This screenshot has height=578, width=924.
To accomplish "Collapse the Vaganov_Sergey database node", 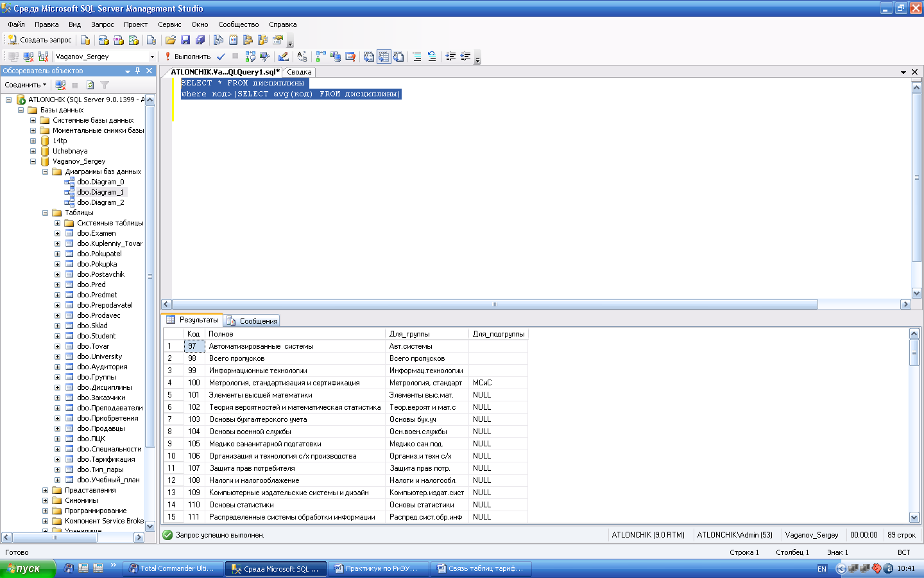I will pos(33,161).
